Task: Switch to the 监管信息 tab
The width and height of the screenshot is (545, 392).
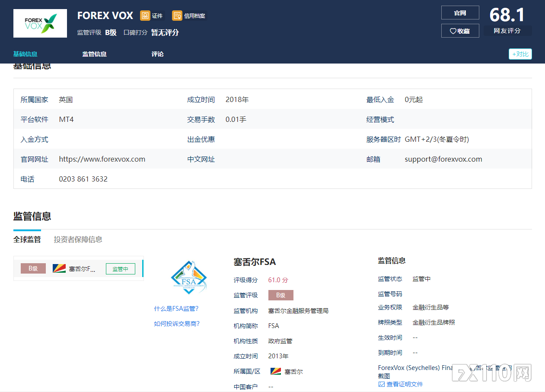Action: (x=94, y=54)
